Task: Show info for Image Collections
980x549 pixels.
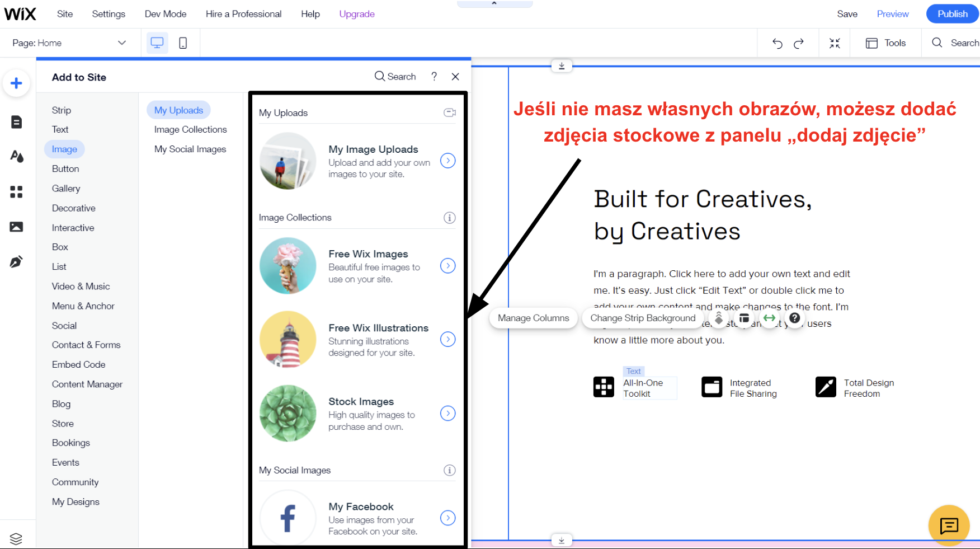Action: tap(450, 218)
